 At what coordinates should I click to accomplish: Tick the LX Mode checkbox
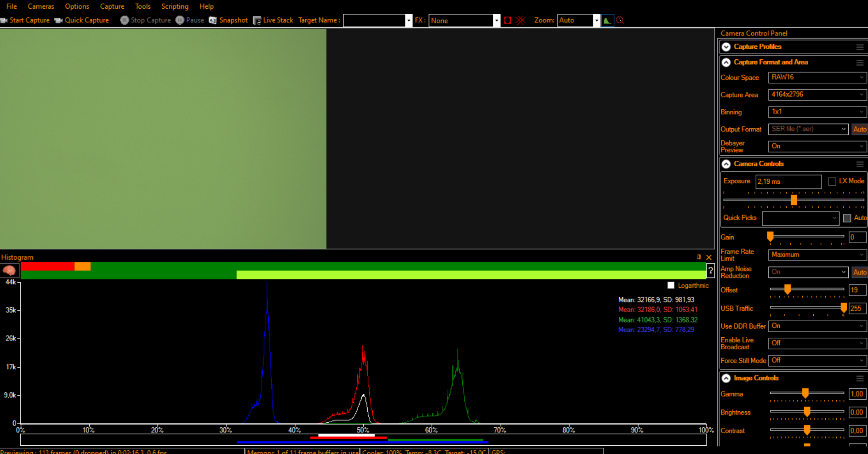[x=832, y=182]
